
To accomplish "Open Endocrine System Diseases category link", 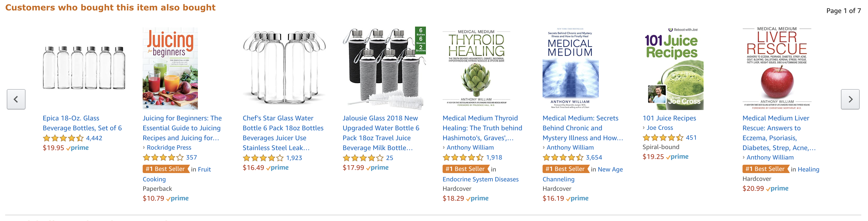I will tap(480, 179).
